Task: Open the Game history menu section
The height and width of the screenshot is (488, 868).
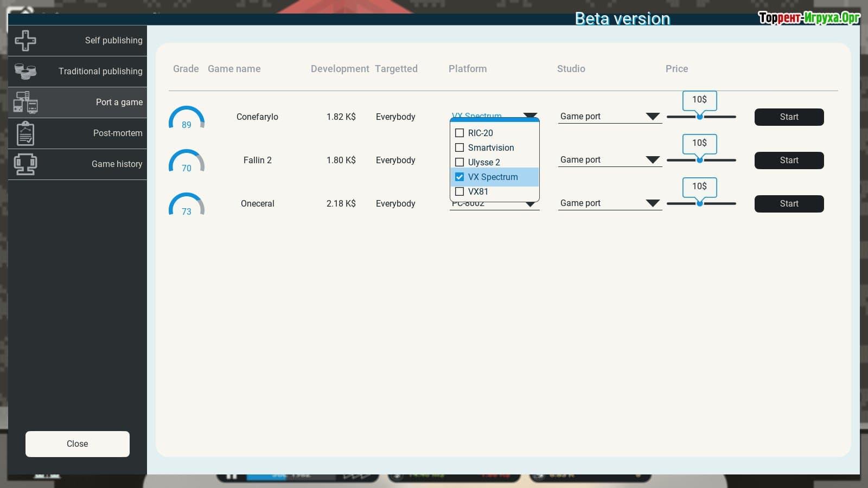Action: [x=117, y=164]
